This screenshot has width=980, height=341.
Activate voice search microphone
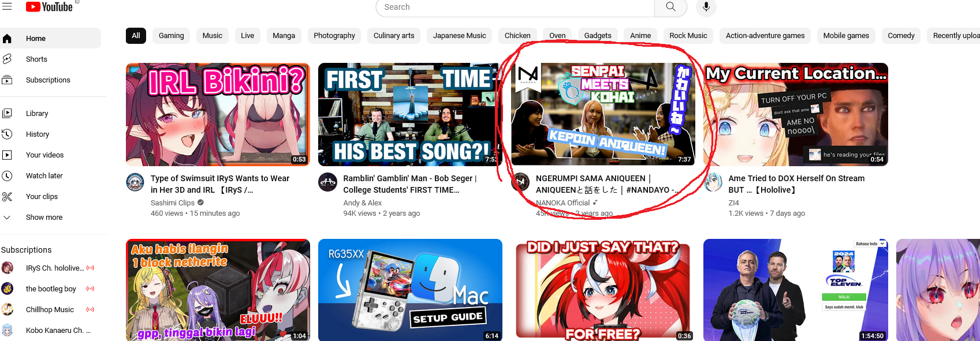(706, 7)
